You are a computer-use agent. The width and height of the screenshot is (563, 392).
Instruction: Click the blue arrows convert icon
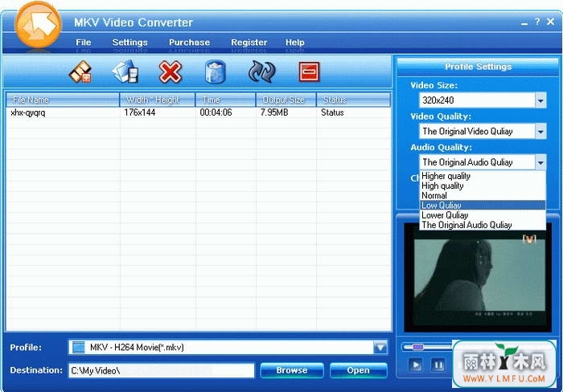click(262, 71)
